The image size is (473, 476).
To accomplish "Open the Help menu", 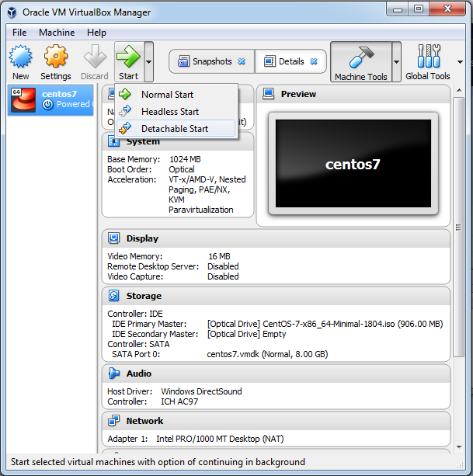I will pos(96,33).
